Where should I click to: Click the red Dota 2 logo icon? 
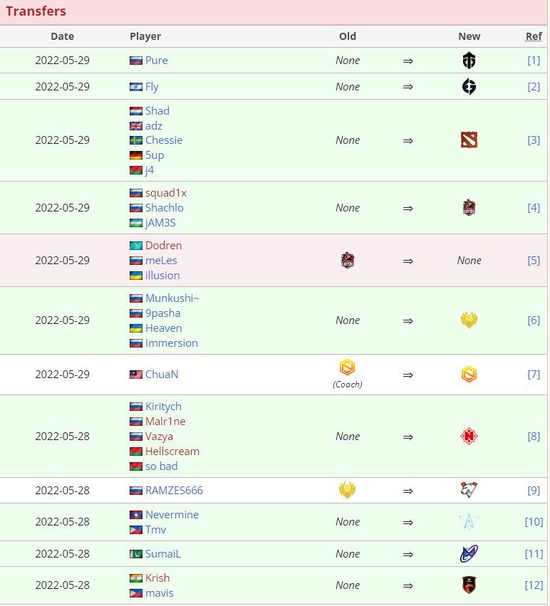tap(469, 140)
